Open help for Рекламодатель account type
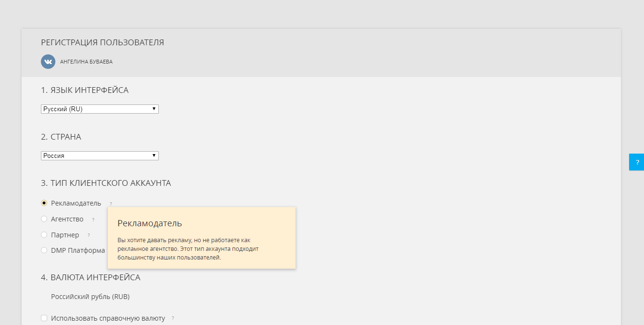The width and height of the screenshot is (644, 325). click(x=111, y=204)
